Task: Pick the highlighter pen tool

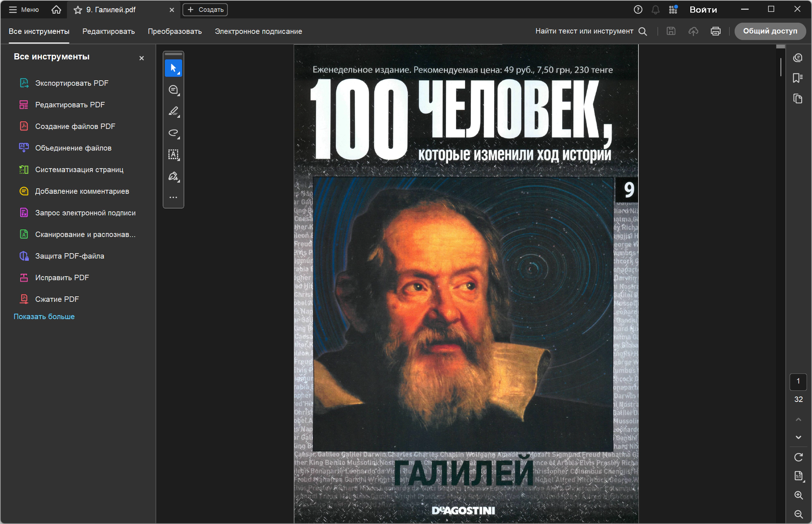Action: (173, 111)
